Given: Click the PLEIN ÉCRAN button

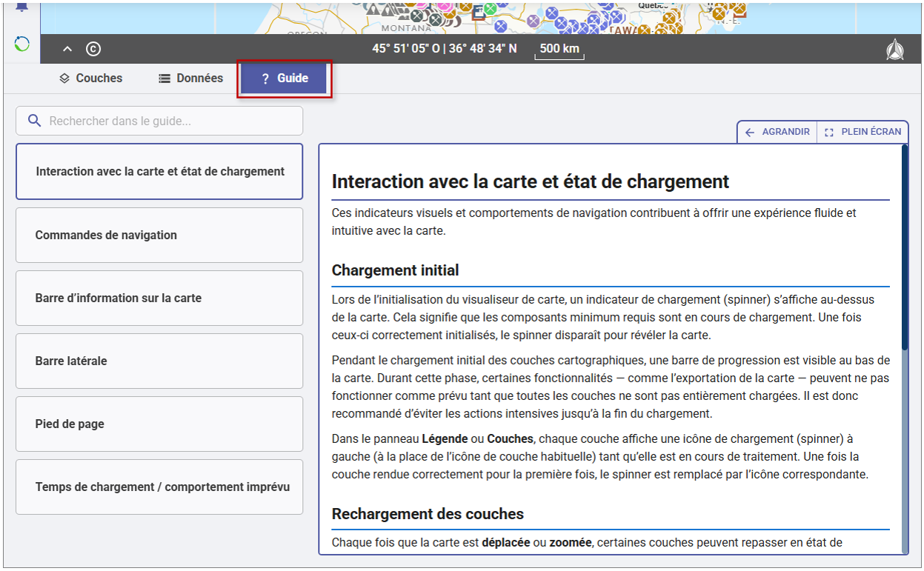Looking at the screenshot, I should point(862,132).
